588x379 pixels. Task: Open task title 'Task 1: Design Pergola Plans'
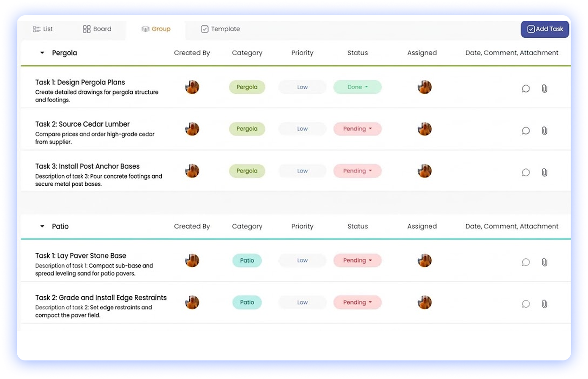[x=80, y=82]
